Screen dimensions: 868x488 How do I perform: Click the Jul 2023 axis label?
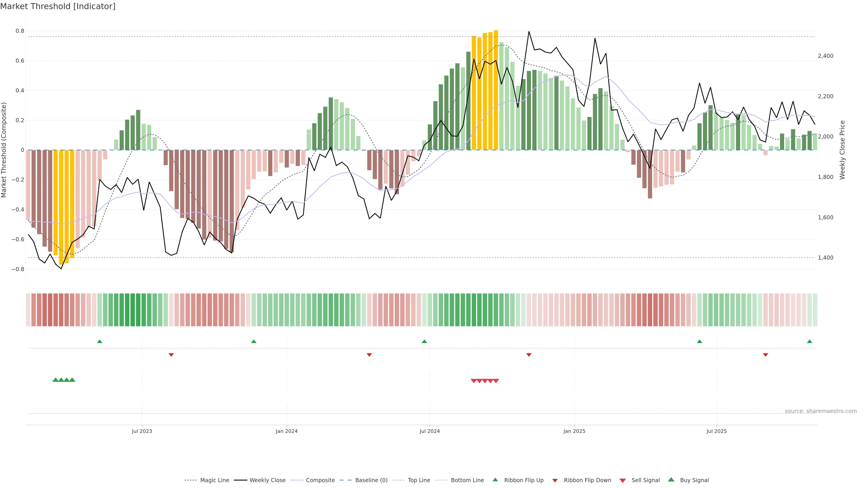click(x=142, y=431)
